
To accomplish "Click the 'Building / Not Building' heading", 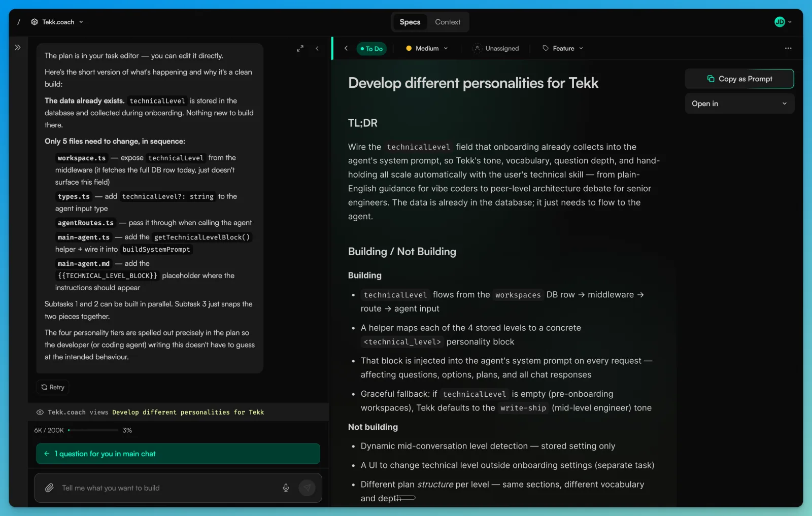I will point(402,252).
